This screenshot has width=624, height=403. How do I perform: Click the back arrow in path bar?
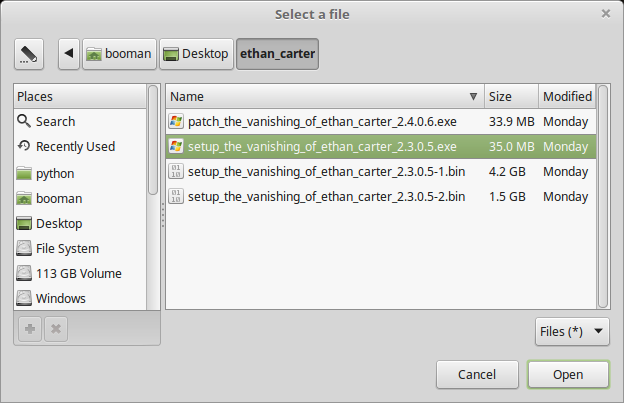pos(69,54)
